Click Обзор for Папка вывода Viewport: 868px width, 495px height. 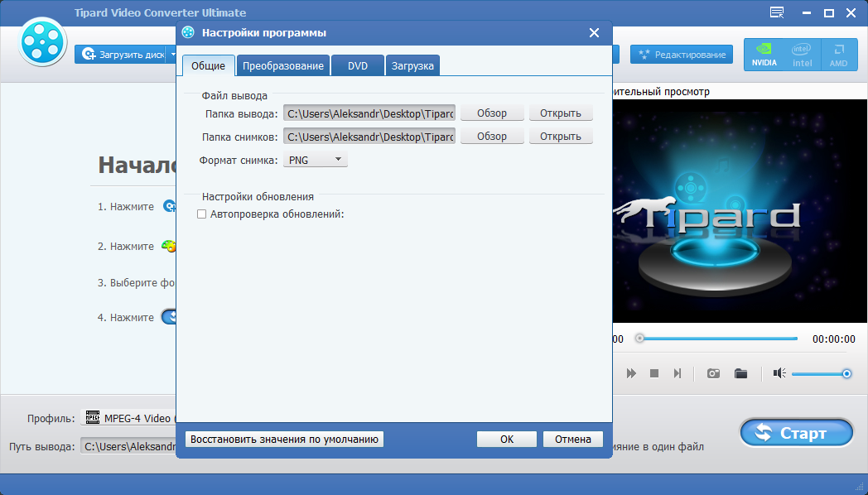click(x=492, y=113)
